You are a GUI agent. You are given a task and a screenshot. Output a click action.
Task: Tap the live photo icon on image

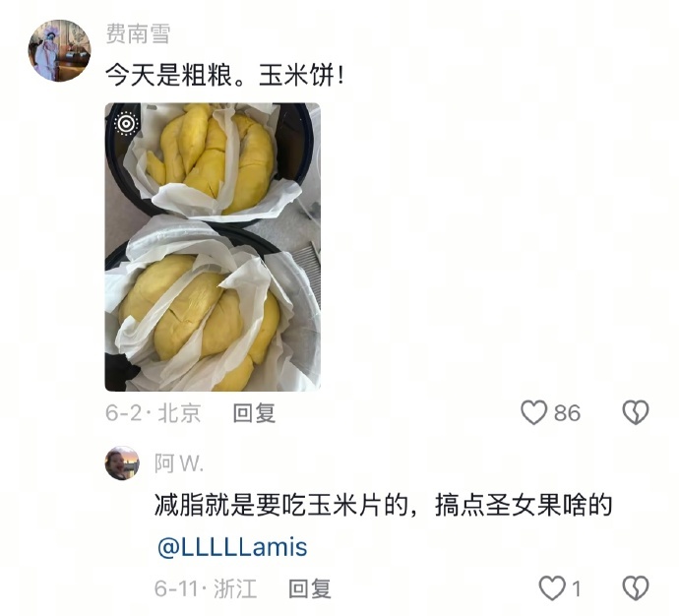pyautogui.click(x=126, y=124)
